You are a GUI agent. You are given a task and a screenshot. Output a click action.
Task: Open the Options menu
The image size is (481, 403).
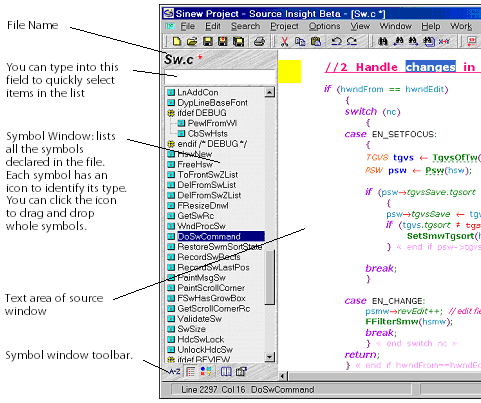point(324,26)
